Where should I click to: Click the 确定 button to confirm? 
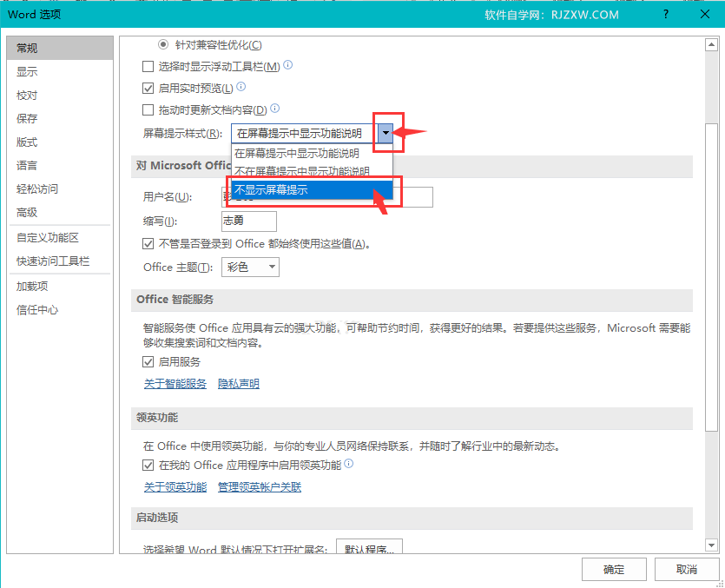(x=614, y=569)
